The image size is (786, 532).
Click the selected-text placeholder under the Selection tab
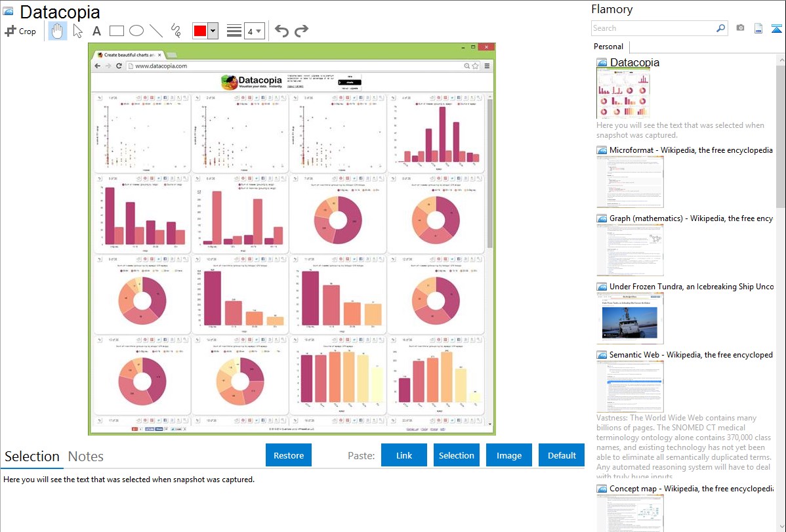tap(129, 480)
